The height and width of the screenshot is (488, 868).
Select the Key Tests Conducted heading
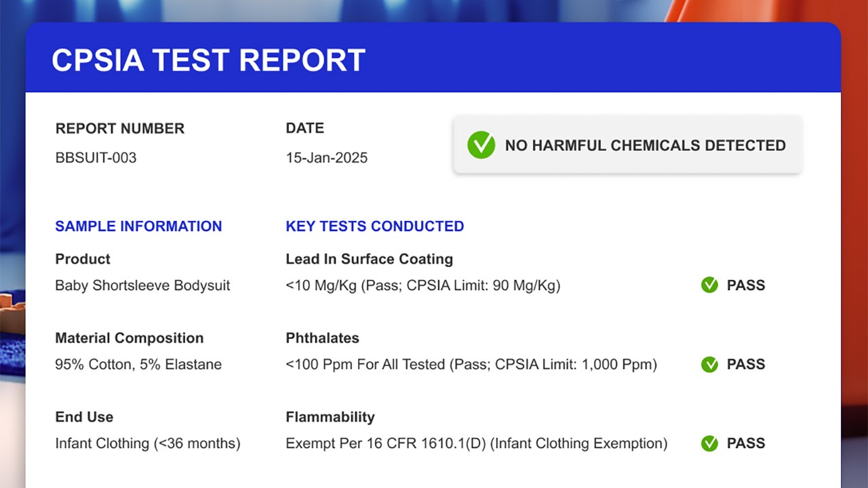tap(374, 226)
